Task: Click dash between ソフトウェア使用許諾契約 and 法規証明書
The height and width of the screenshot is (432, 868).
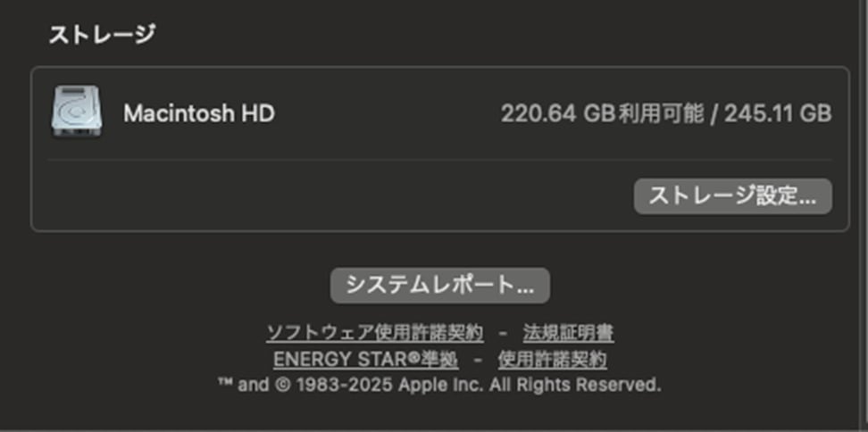Action: tap(504, 334)
